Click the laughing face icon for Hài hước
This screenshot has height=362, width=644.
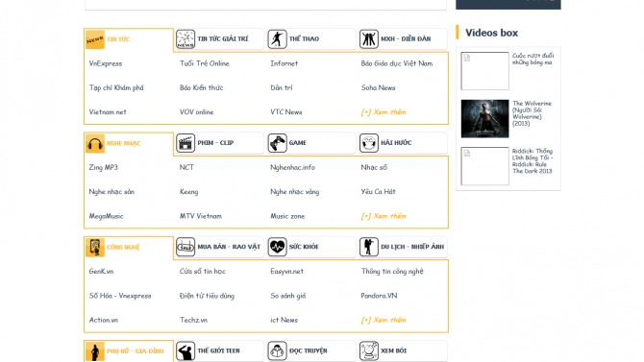pos(369,143)
